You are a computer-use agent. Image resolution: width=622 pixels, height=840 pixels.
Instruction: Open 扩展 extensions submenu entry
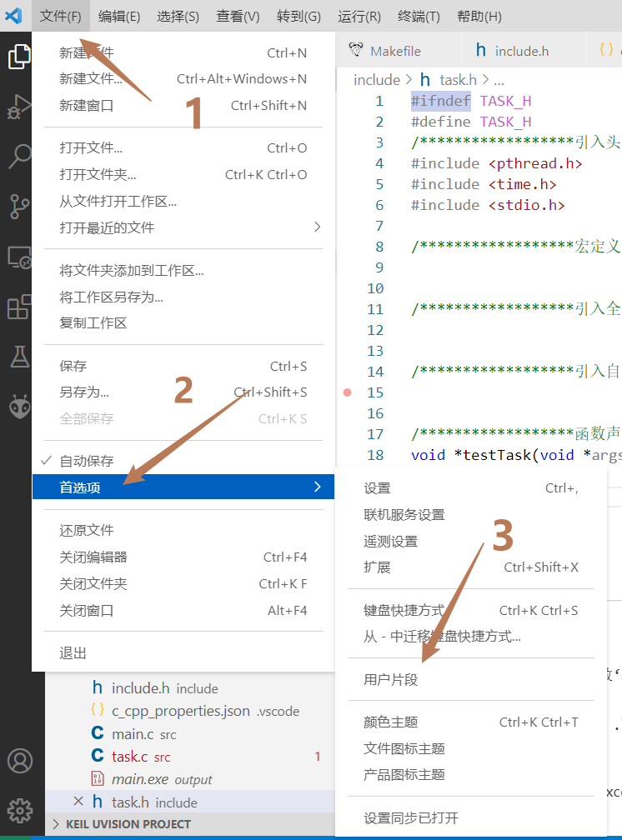[471, 567]
